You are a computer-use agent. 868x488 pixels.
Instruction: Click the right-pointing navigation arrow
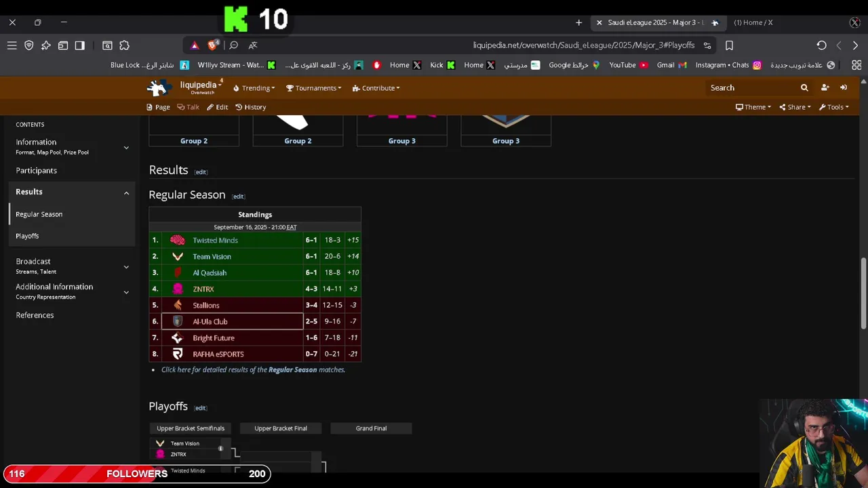tap(855, 45)
